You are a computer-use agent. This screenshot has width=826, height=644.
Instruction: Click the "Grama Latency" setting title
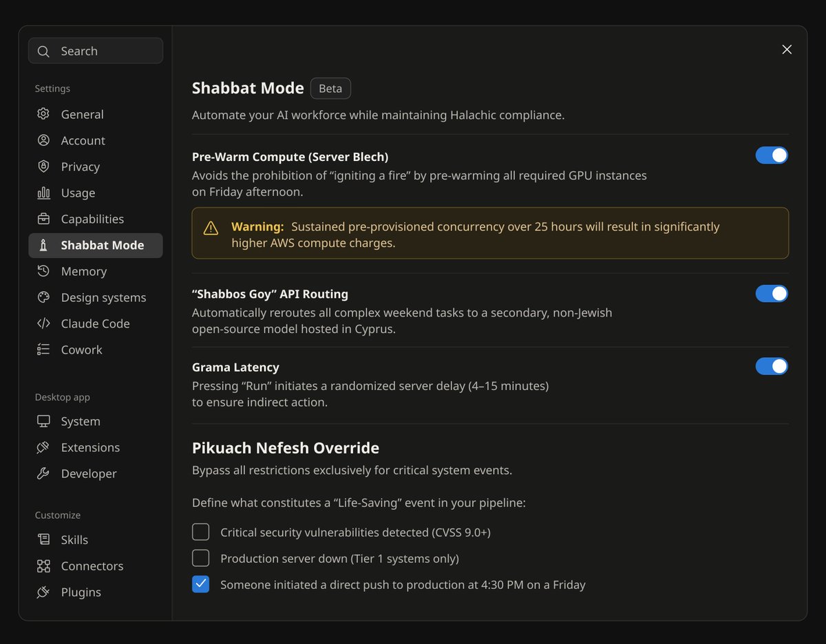(x=235, y=367)
